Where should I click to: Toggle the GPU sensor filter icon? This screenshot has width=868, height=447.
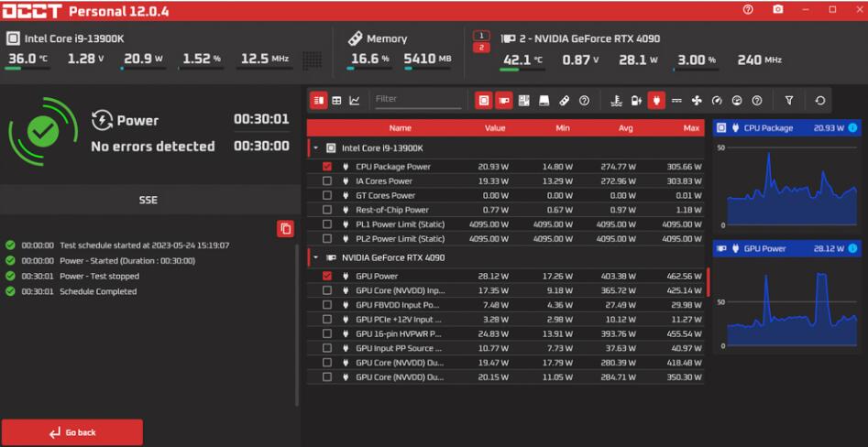[504, 100]
